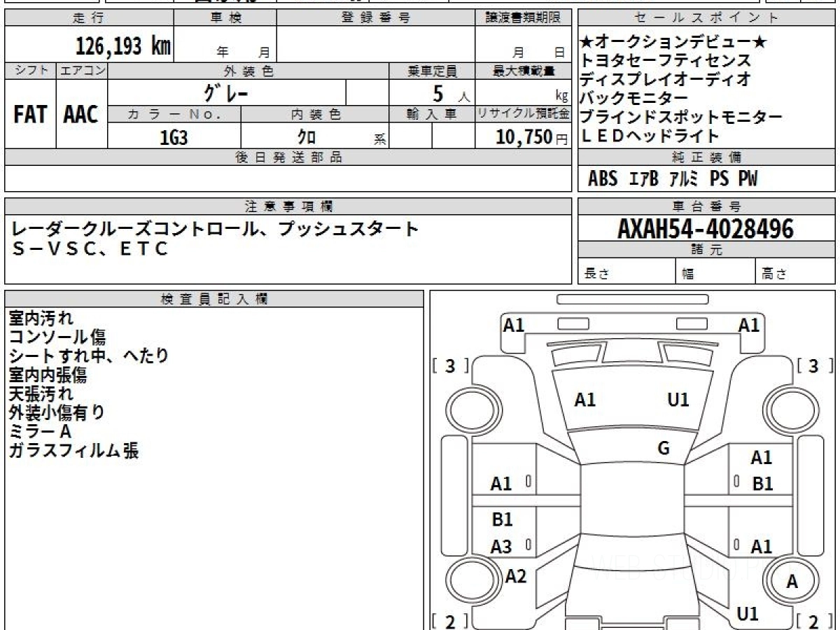840x630 pixels.
Task: Select the シートすれ中、へたり note
Action: coord(89,356)
